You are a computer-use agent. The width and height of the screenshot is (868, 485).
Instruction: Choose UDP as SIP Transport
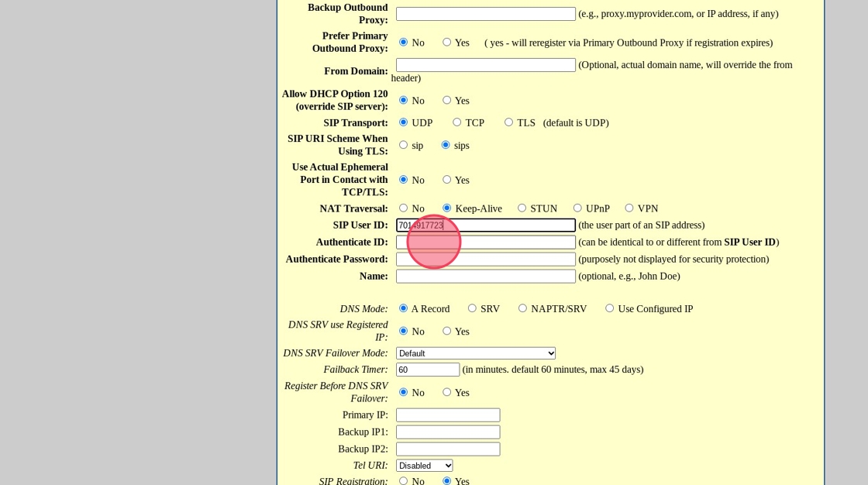coord(403,122)
